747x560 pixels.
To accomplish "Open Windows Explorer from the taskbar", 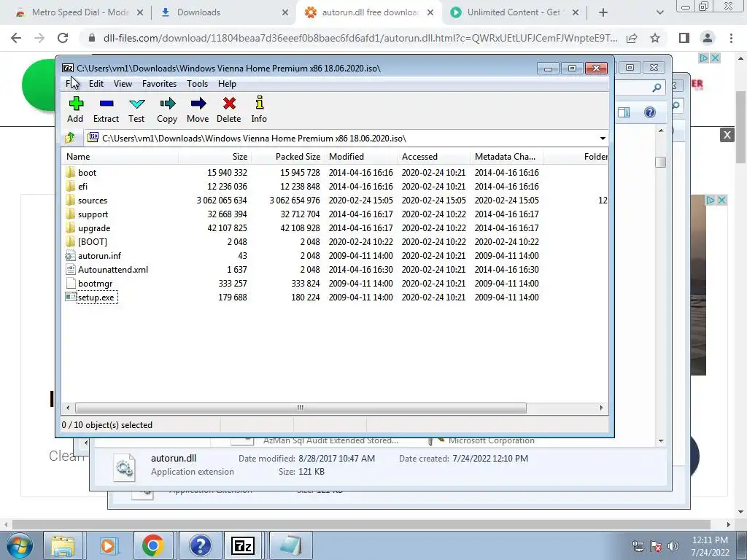I will click(63, 545).
